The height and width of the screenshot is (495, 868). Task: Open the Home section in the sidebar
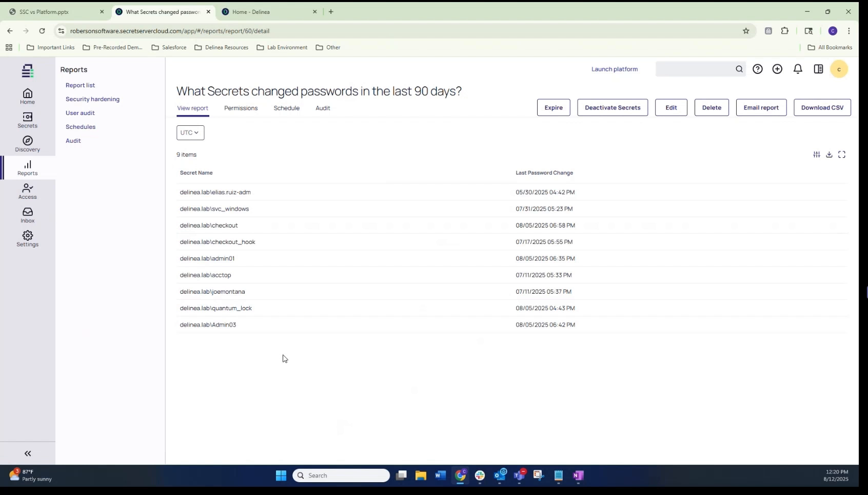coord(27,96)
